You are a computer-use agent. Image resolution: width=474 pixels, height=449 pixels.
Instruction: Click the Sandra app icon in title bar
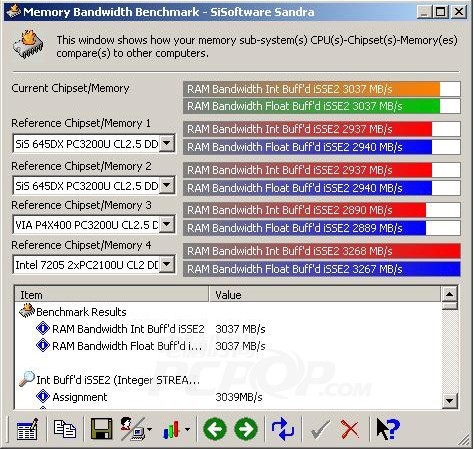[x=13, y=12]
